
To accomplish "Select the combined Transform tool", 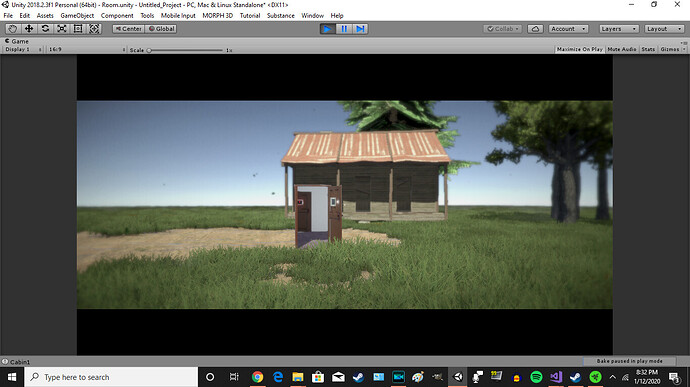I will coord(94,29).
